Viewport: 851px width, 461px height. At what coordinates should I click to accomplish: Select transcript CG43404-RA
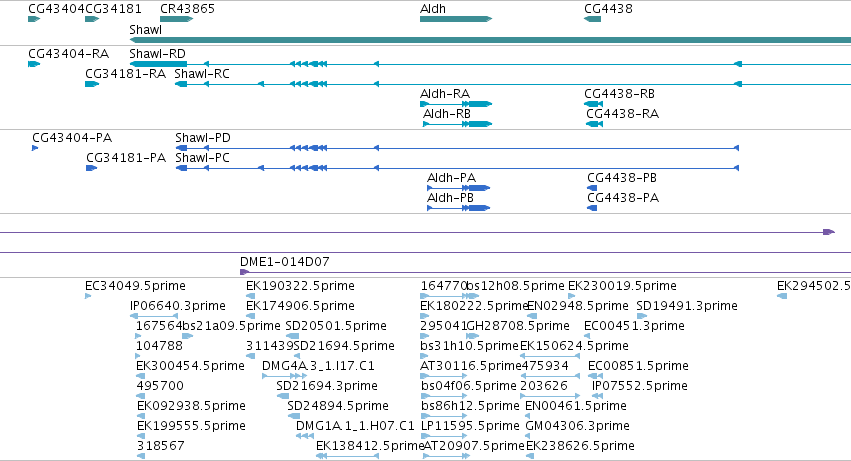pyautogui.click(x=68, y=54)
